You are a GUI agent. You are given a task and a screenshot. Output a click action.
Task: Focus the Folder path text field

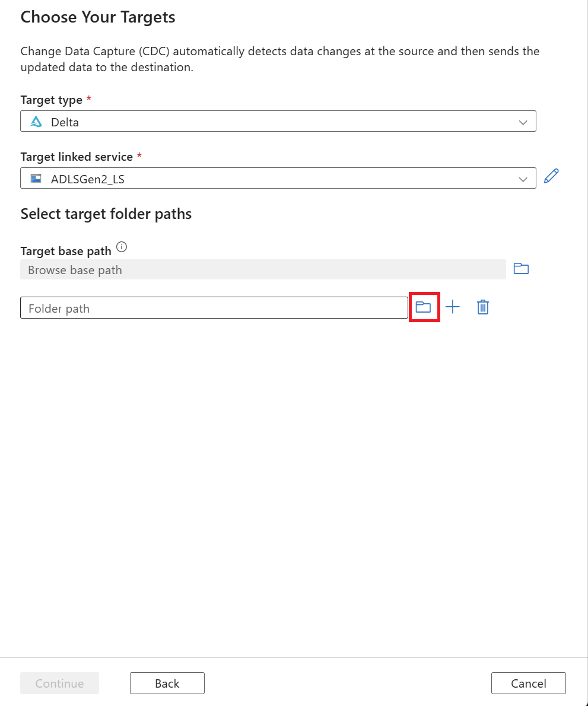click(x=214, y=308)
